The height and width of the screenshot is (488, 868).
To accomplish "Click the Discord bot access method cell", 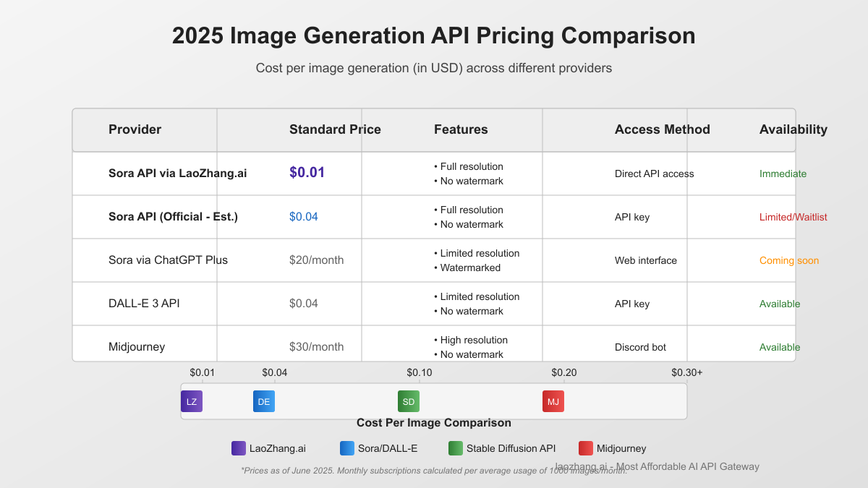I will 640,347.
